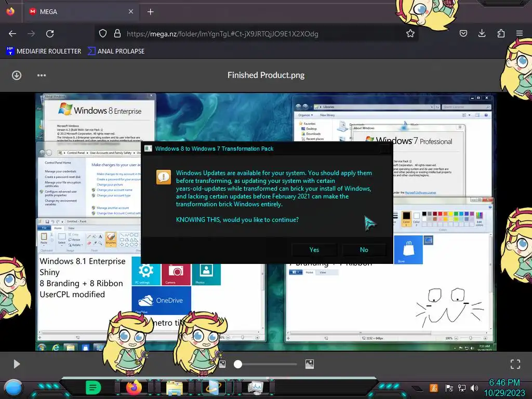This screenshot has height=399, width=532.
Task: Select the active Transformation Pack taskbar icon
Action: (x=214, y=388)
